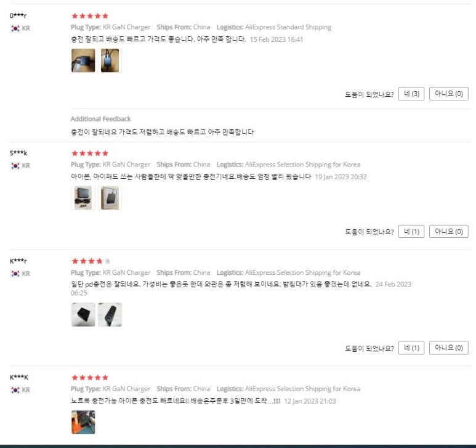Viewport: 476px width, 448px height.
Task: Open second photo in K***r's four-star review
Action: coord(110,314)
